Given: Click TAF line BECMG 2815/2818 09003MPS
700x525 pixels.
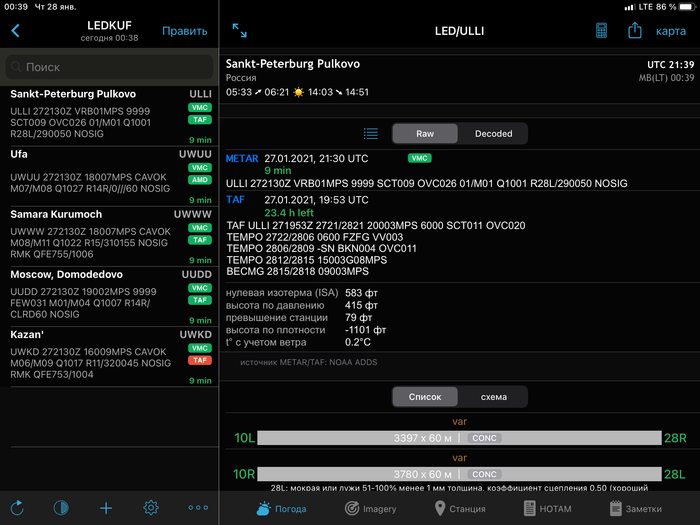Looking at the screenshot, I should coord(297,271).
